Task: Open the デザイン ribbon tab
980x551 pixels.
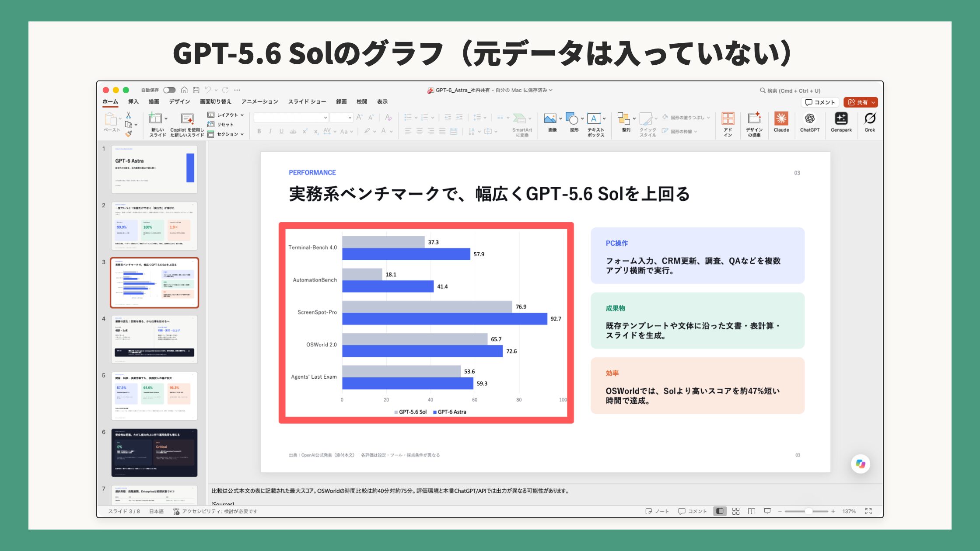Action: pos(179,101)
